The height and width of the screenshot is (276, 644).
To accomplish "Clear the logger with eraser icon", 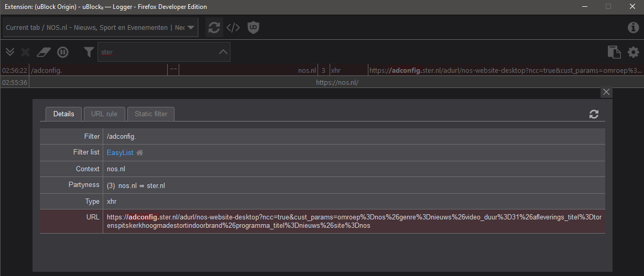I will [x=43, y=52].
